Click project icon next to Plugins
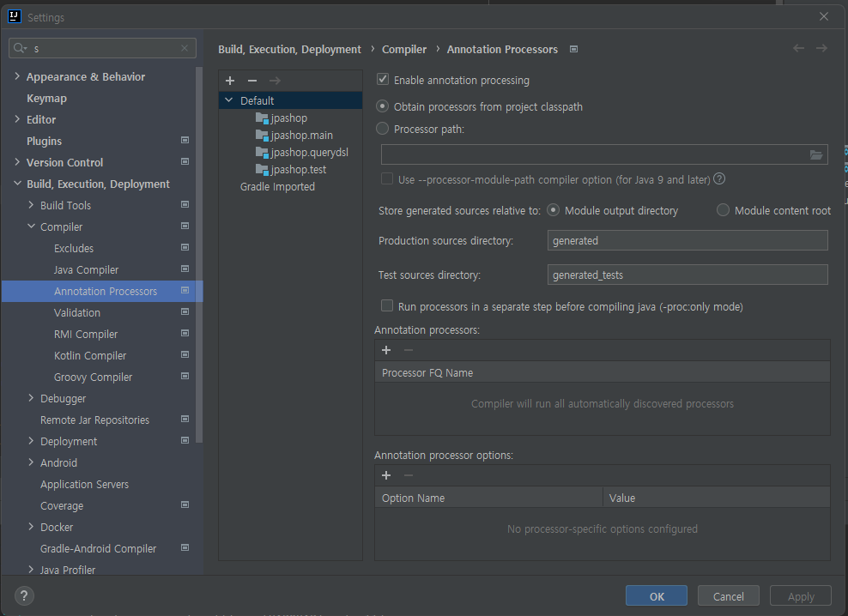 tap(185, 140)
